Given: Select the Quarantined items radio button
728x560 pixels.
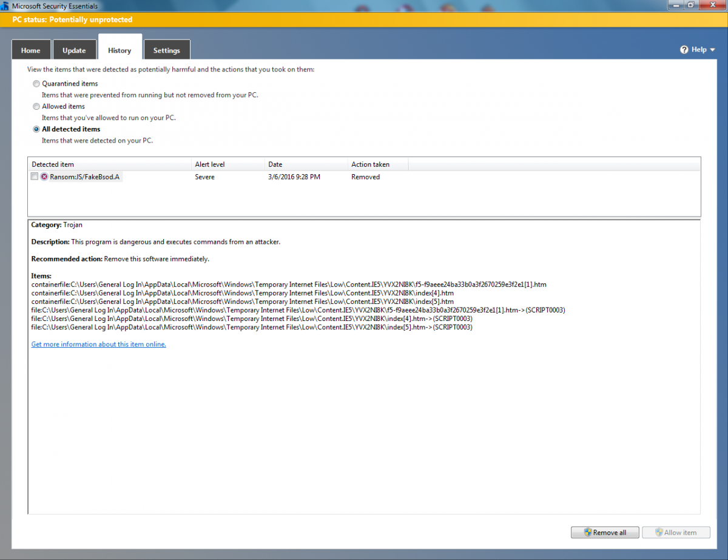Looking at the screenshot, I should click(36, 84).
